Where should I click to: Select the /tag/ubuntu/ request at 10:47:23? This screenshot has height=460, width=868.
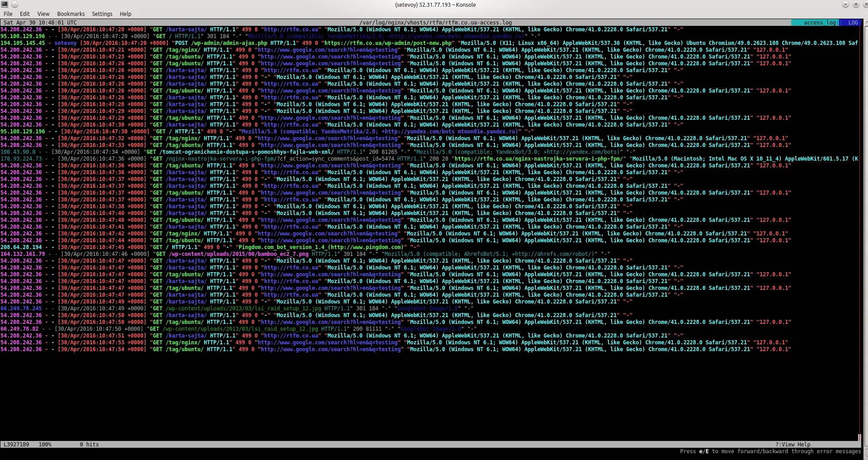(396, 57)
